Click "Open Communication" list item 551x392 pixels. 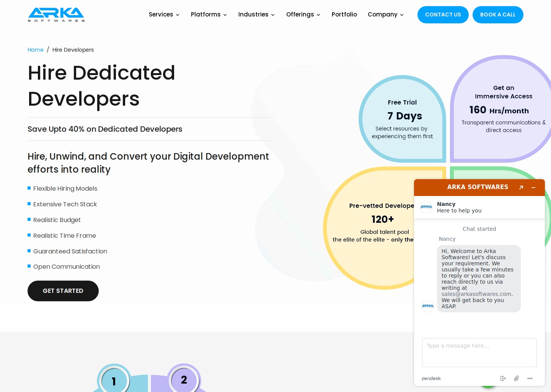coord(67,266)
